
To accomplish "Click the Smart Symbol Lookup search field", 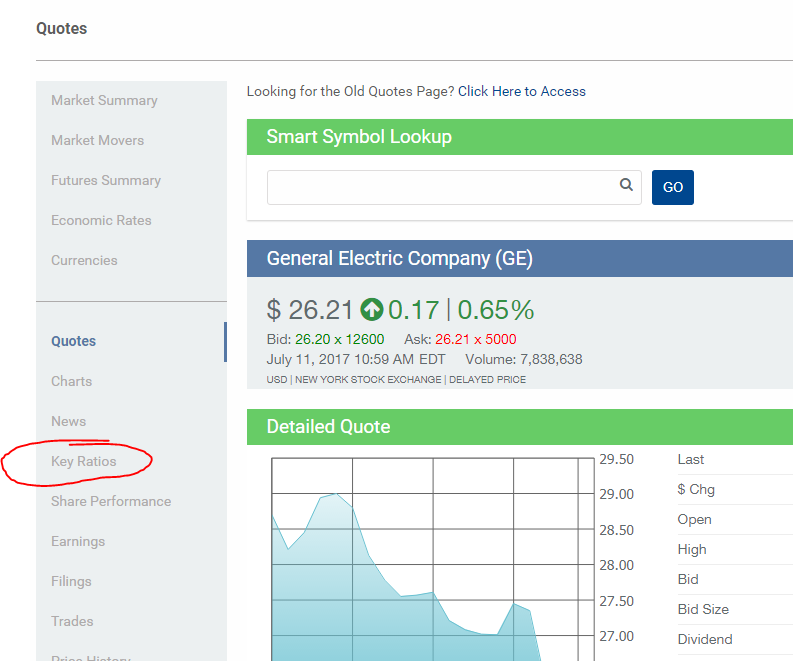I will click(454, 187).
